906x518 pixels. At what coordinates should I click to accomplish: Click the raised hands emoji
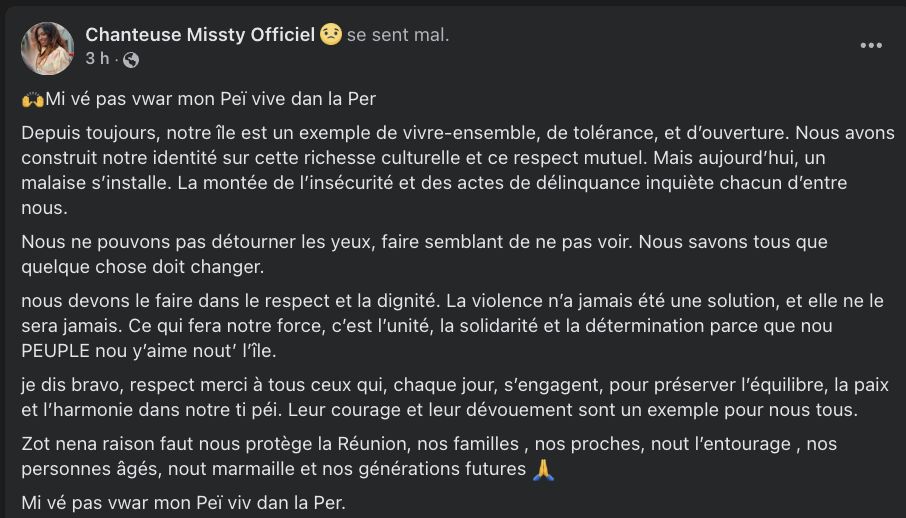coord(32,99)
